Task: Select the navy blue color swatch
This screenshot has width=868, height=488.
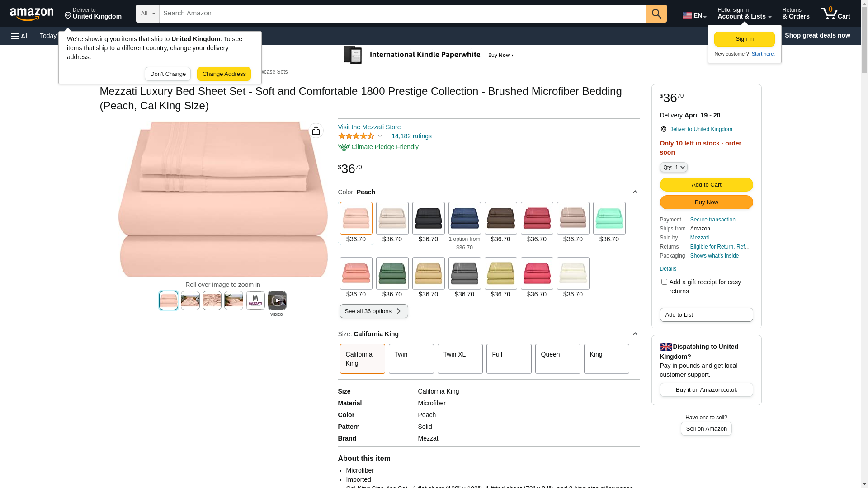Action: point(465,218)
